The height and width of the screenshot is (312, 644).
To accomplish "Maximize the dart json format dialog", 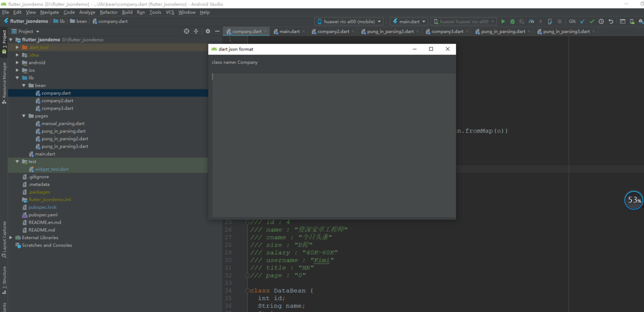I will click(x=431, y=49).
